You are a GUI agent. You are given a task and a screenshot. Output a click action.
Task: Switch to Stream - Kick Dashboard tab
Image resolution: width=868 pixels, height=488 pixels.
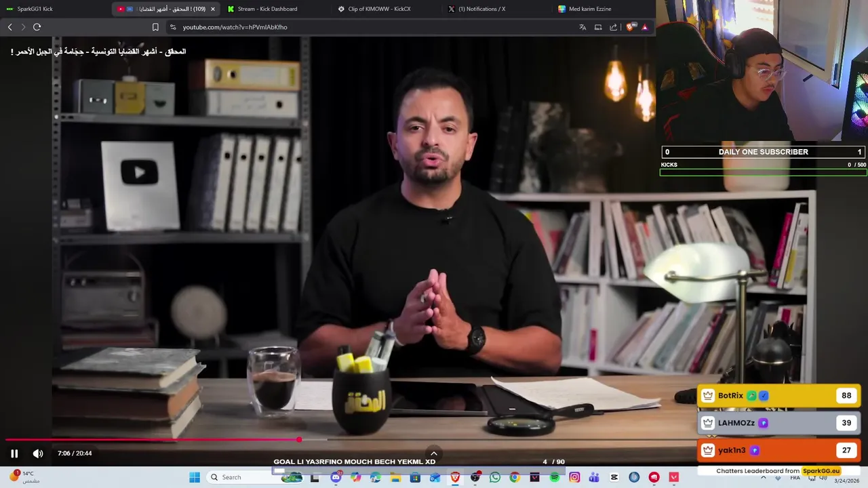pyautogui.click(x=277, y=9)
